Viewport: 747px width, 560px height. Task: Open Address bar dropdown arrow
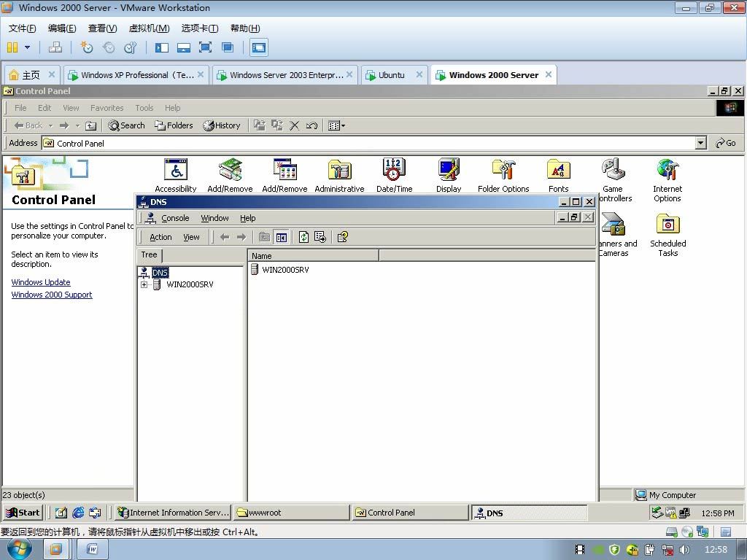tap(700, 143)
